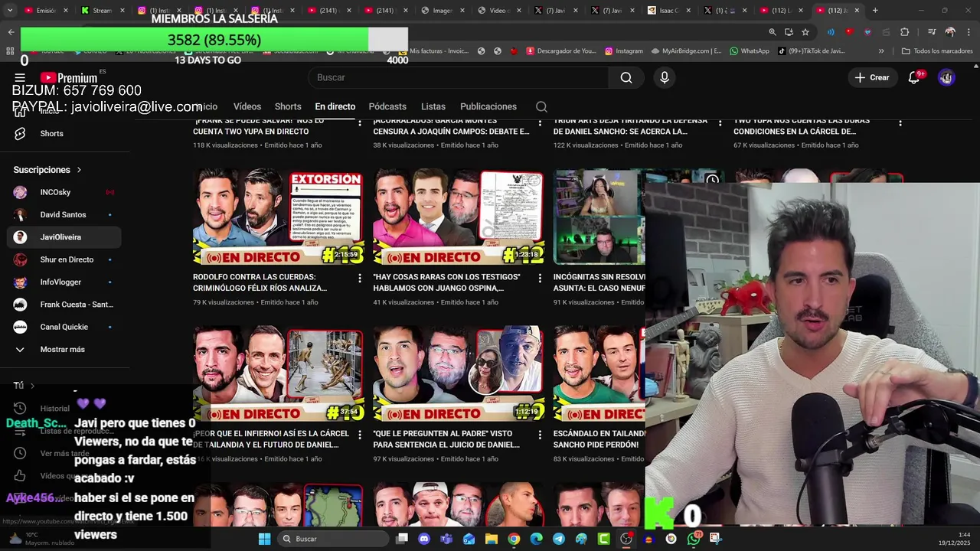
Task: Open WhatsApp from the taskbar
Action: pos(694,539)
